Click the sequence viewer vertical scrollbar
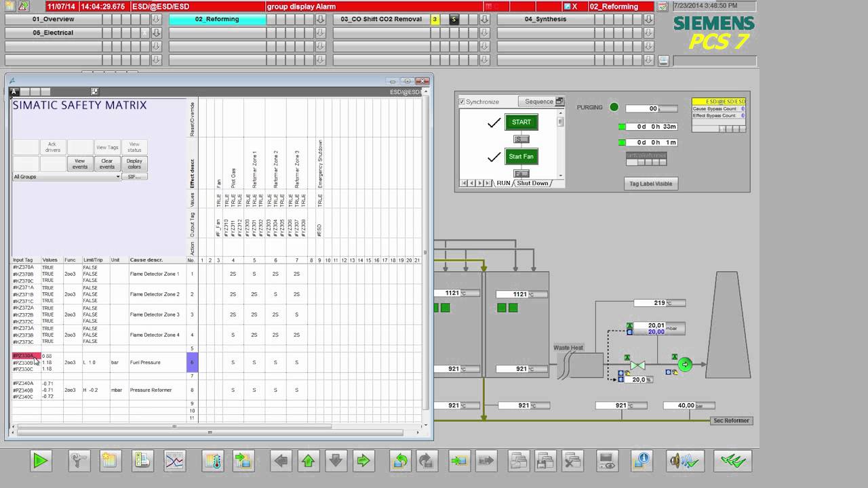This screenshot has width=868, height=488. (561, 144)
